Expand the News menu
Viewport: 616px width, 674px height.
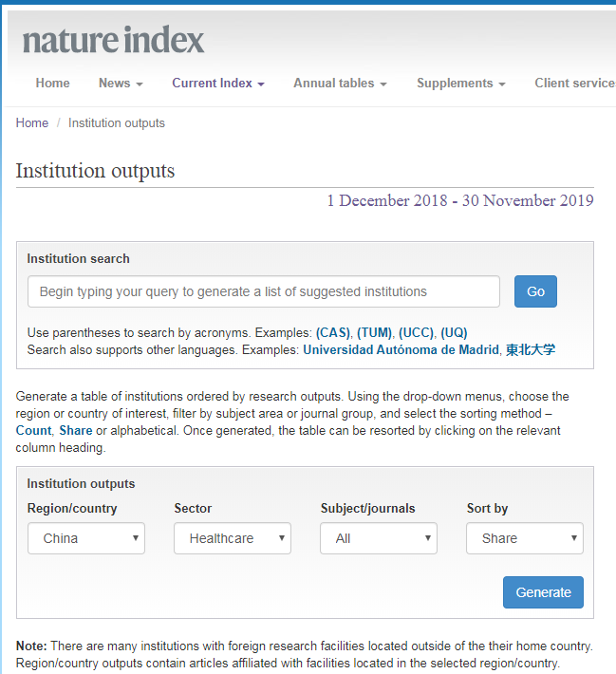coord(121,83)
